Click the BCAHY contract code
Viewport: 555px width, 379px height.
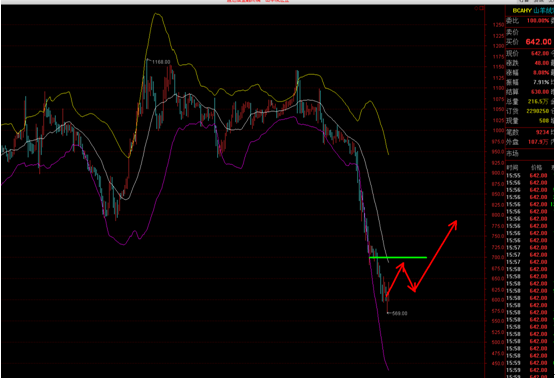522,11
